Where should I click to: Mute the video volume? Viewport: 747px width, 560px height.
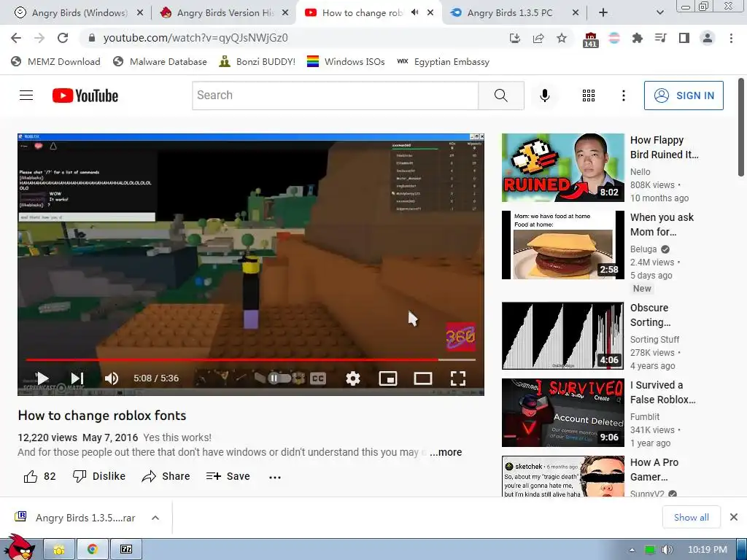(x=112, y=378)
